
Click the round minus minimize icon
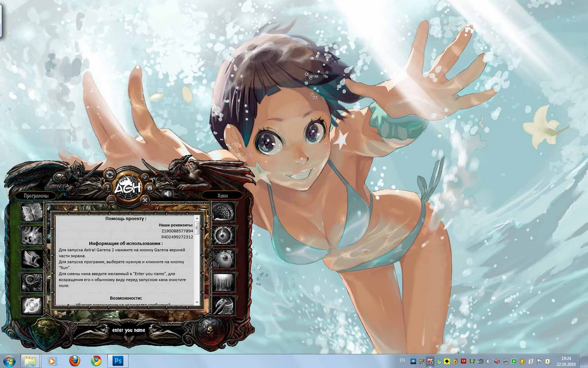click(x=111, y=199)
